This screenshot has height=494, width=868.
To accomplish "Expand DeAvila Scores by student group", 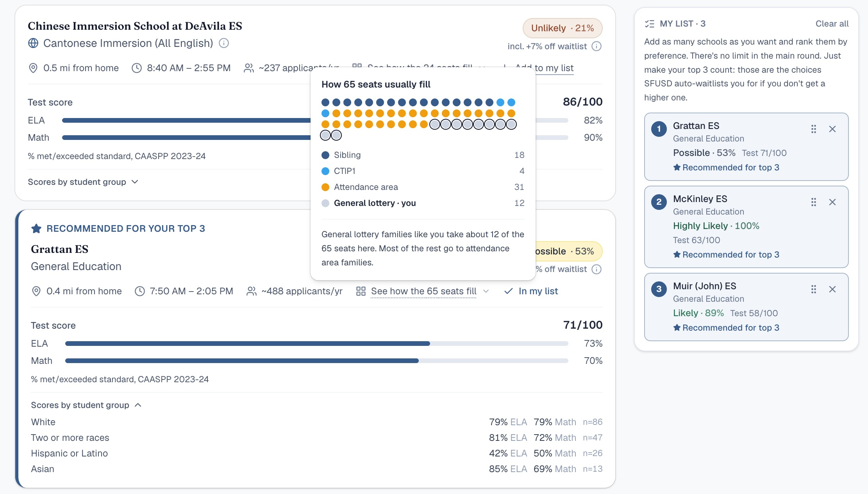I will pyautogui.click(x=83, y=182).
